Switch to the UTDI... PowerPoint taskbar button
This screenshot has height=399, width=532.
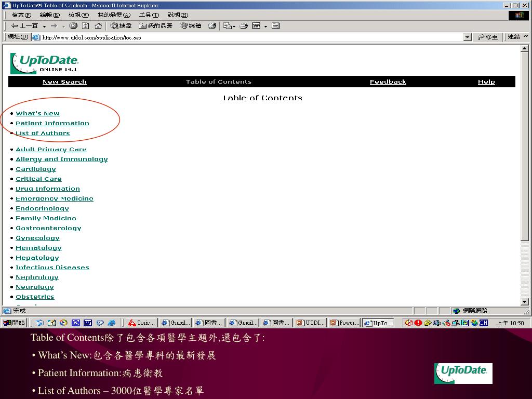pyautogui.click(x=311, y=323)
